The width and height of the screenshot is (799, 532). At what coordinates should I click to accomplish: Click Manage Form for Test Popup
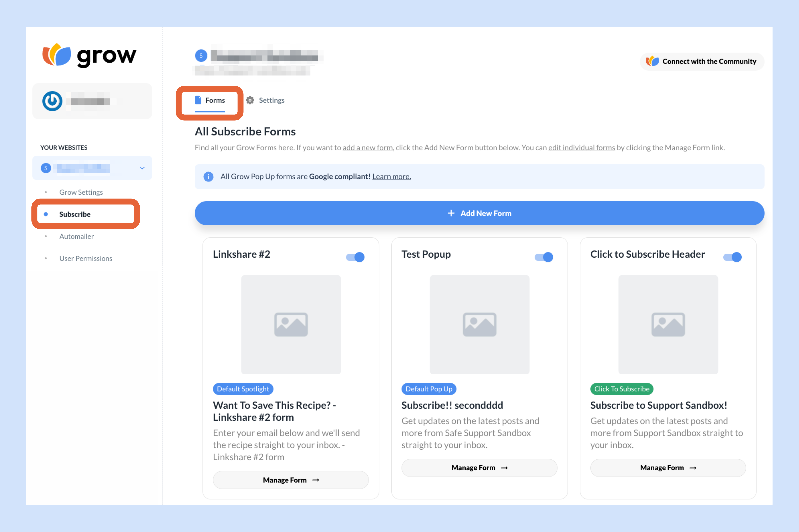(x=479, y=468)
